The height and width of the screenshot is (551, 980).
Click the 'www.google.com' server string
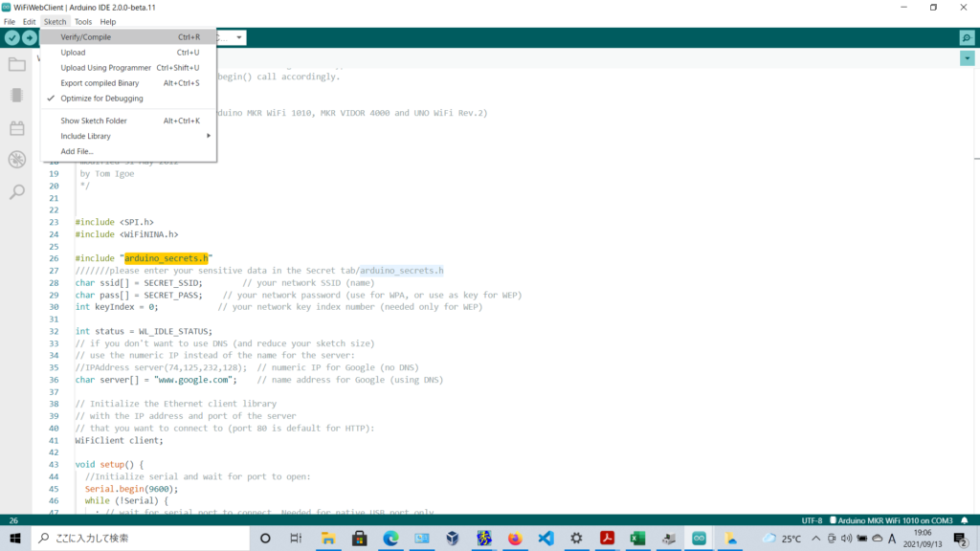point(193,380)
